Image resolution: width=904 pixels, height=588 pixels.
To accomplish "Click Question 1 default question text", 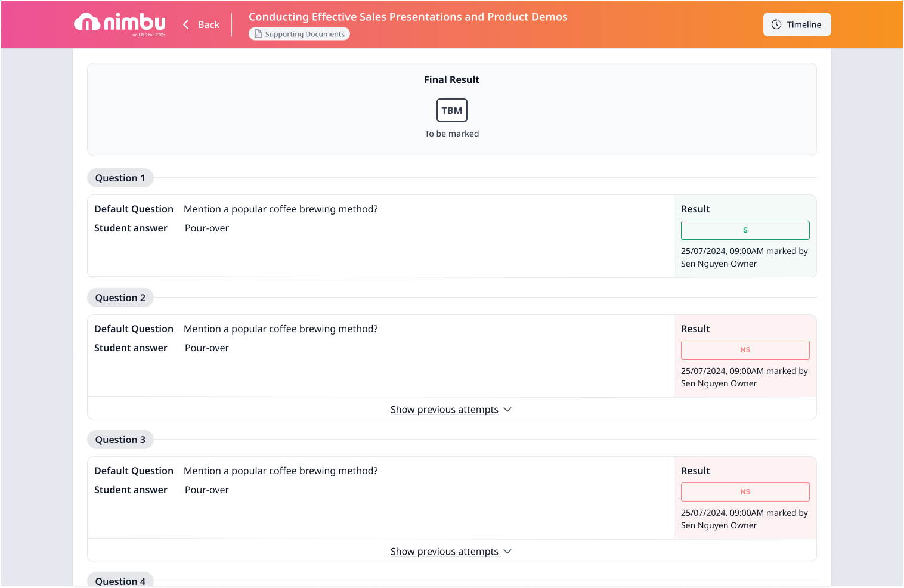I will pos(281,209).
